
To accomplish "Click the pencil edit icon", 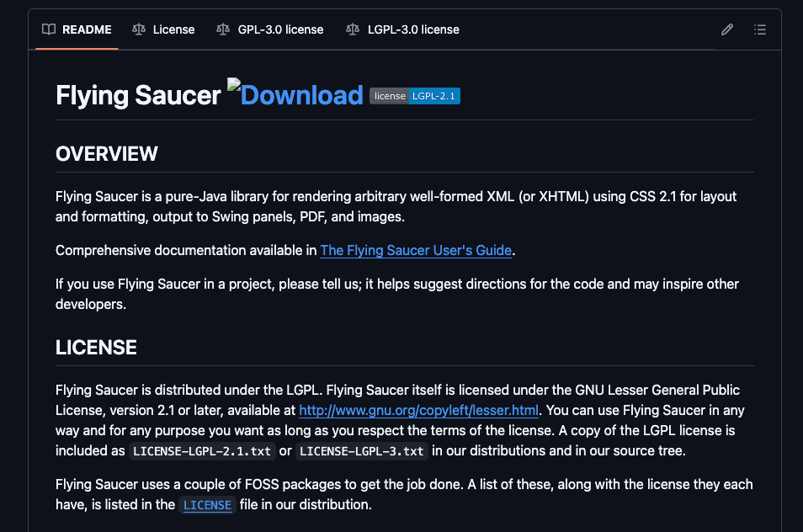I will click(x=726, y=29).
